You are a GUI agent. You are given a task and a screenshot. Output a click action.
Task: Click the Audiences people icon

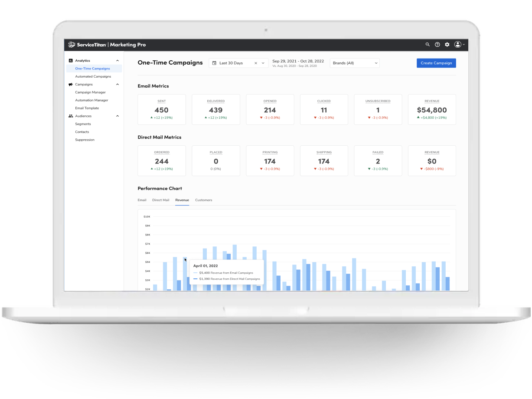coord(71,116)
